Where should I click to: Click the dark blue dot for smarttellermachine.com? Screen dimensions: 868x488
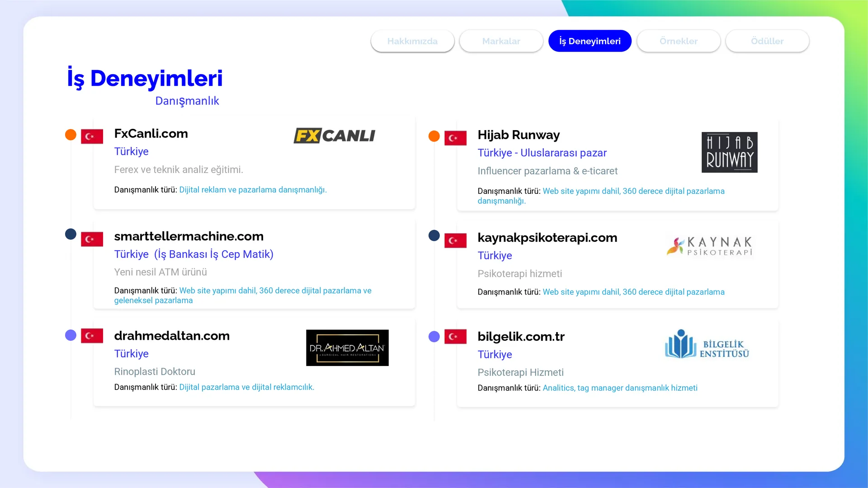tap(71, 234)
